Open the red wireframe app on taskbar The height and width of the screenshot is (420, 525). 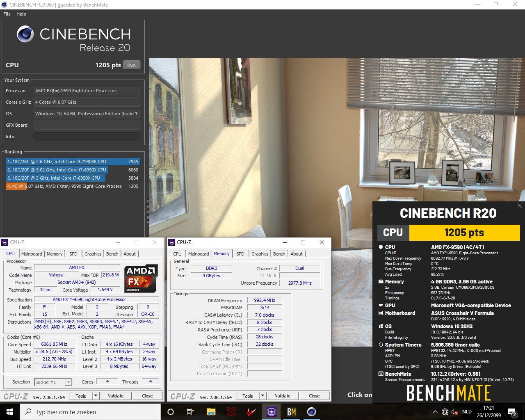[231, 412]
